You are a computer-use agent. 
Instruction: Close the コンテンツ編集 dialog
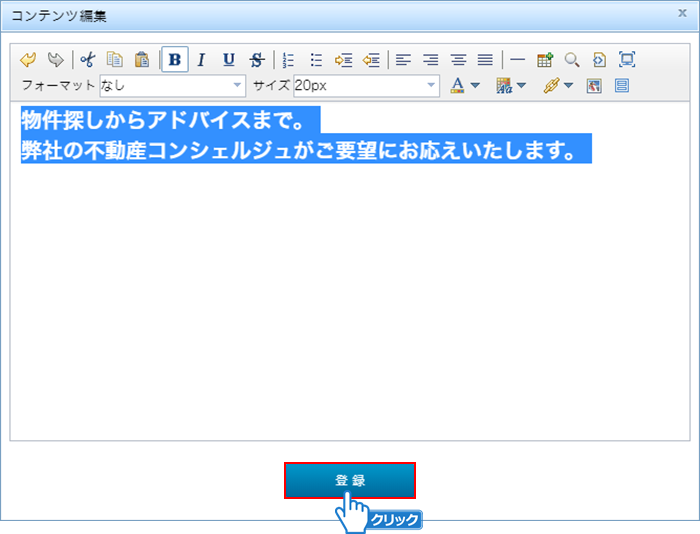(x=682, y=14)
